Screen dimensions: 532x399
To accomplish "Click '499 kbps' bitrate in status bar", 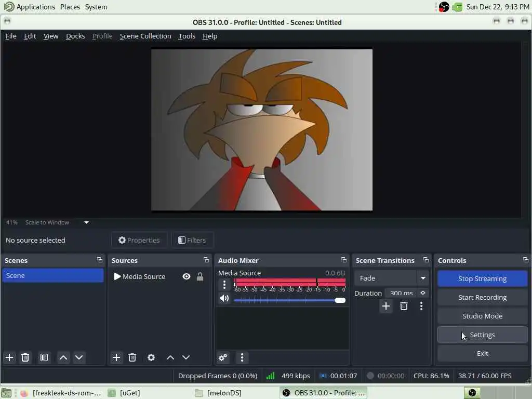I will pyautogui.click(x=296, y=376).
